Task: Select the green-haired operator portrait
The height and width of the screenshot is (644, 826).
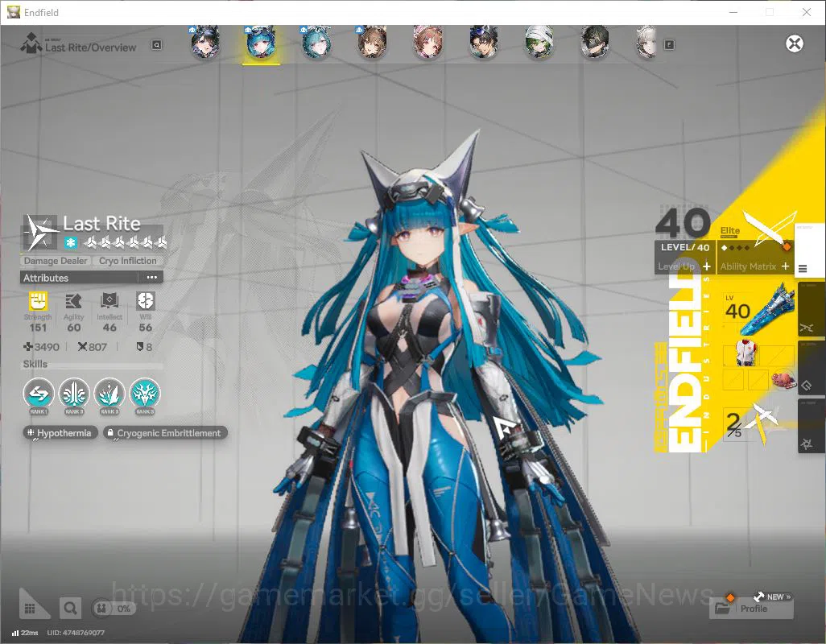Action: click(539, 43)
